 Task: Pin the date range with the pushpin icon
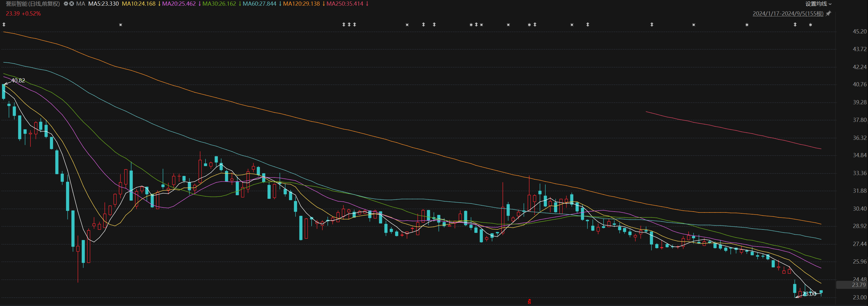[828, 13]
